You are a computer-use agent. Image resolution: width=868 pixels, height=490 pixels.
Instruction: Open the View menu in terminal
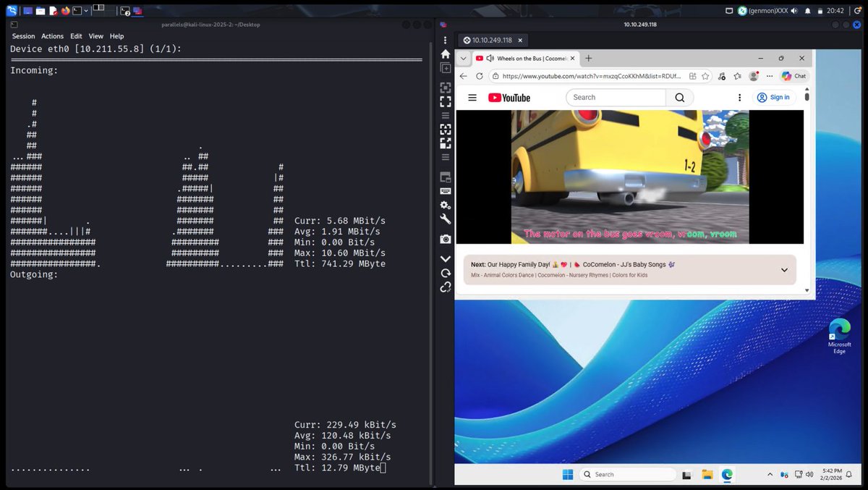pos(95,36)
